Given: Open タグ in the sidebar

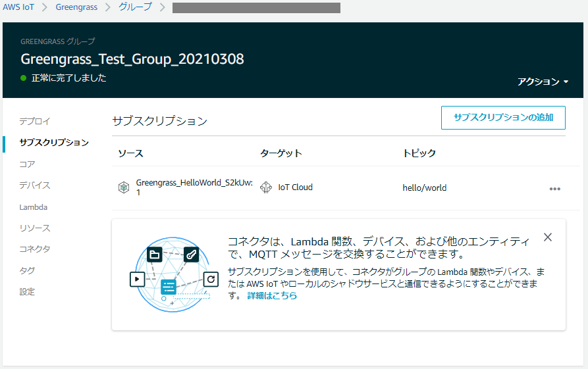Looking at the screenshot, I should pyautogui.click(x=27, y=270).
